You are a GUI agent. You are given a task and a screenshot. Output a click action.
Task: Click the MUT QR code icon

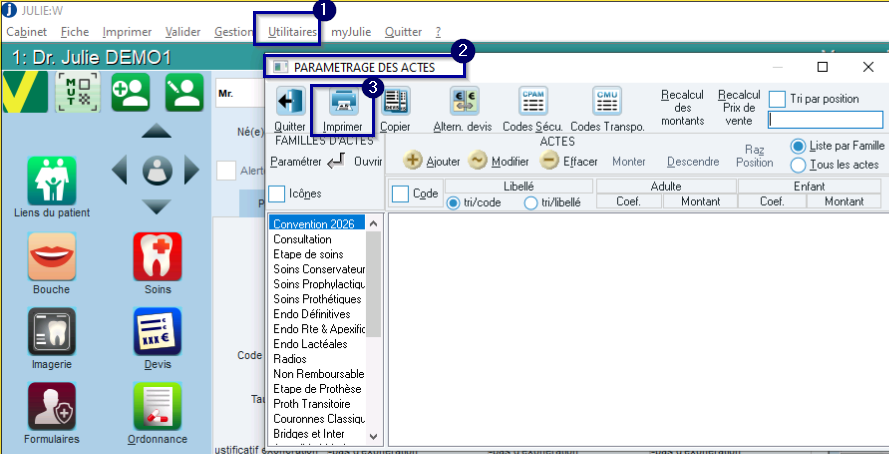(x=78, y=92)
